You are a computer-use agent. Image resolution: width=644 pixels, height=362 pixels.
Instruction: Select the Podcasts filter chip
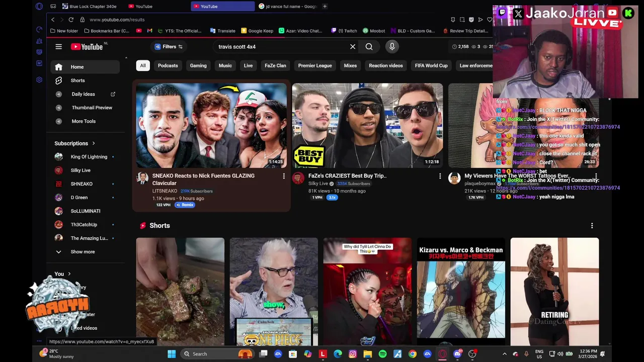[x=168, y=65]
